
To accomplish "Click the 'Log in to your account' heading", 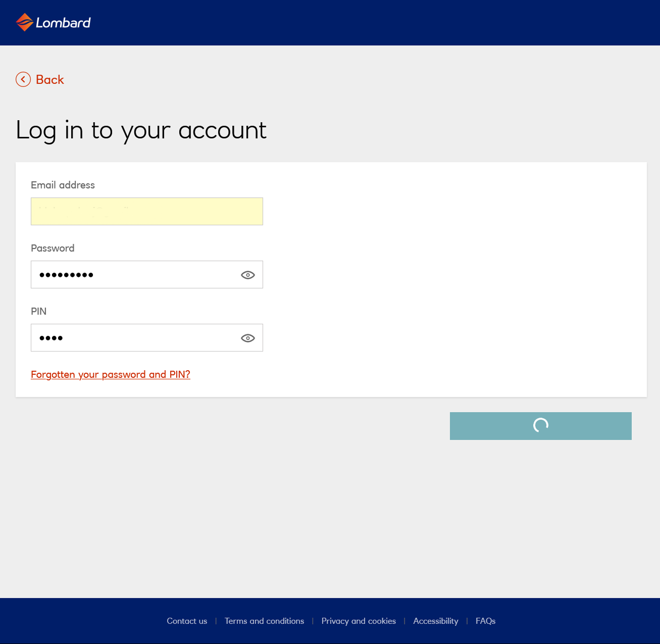I will [141, 130].
